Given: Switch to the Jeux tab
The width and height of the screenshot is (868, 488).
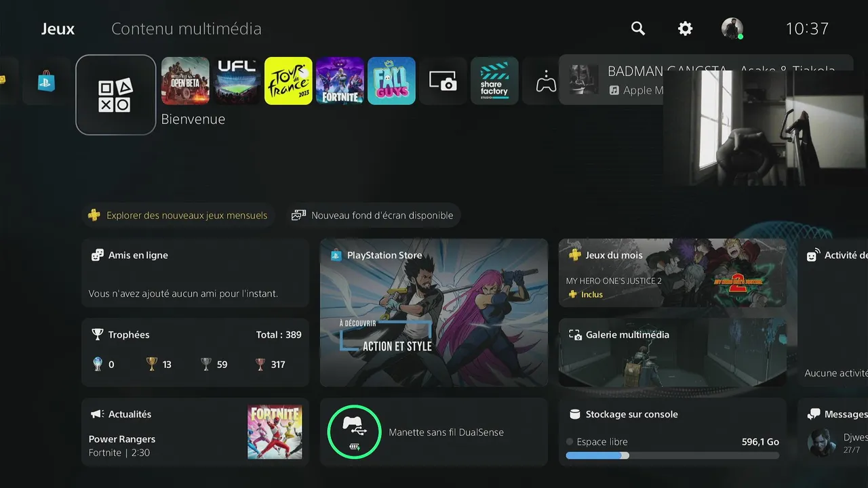Looking at the screenshot, I should click(x=58, y=29).
